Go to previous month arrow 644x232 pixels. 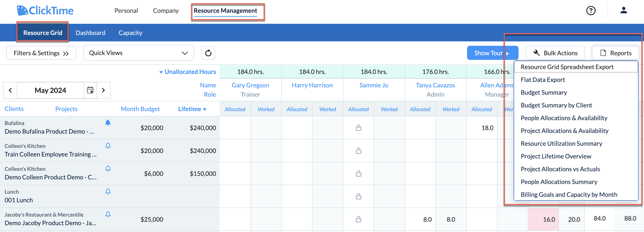[10, 90]
